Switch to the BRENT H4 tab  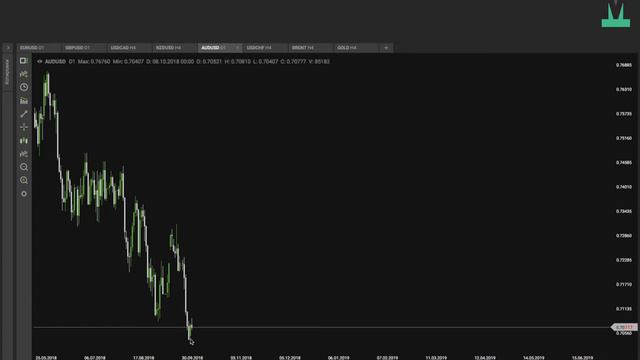[310, 48]
